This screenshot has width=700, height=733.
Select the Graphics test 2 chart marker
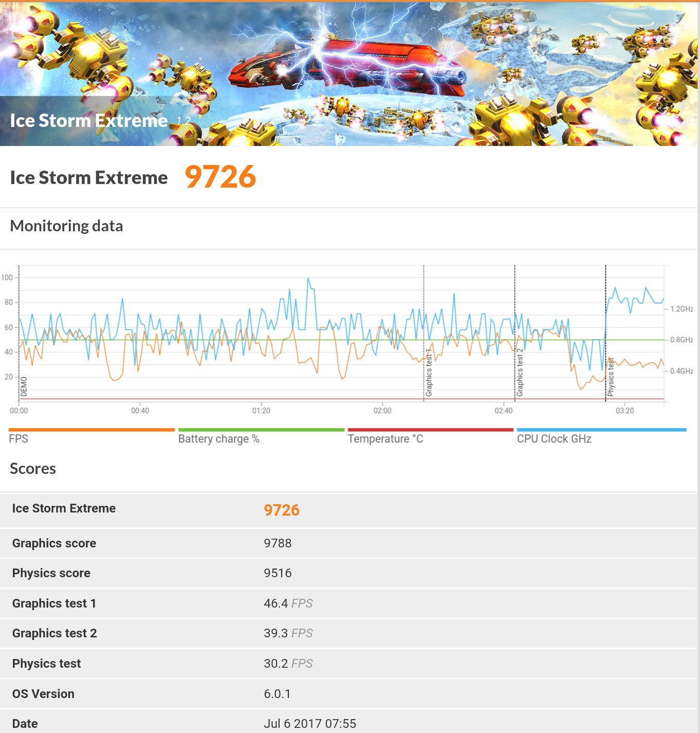pos(520,373)
